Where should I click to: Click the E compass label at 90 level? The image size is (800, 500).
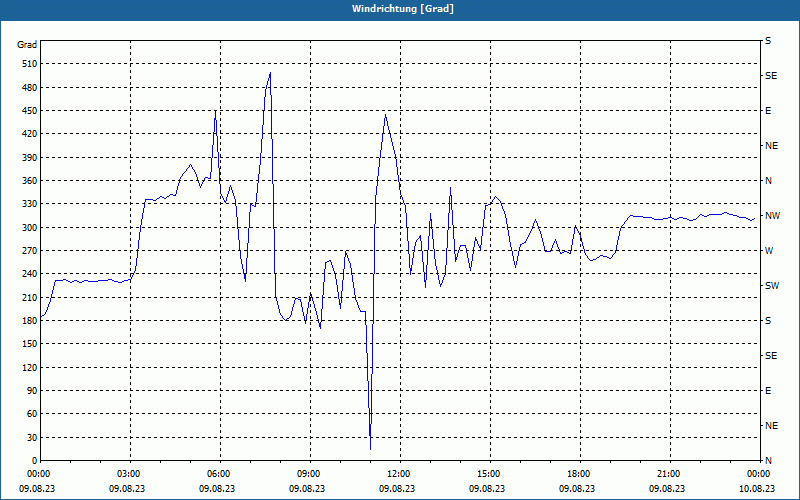click(x=768, y=391)
